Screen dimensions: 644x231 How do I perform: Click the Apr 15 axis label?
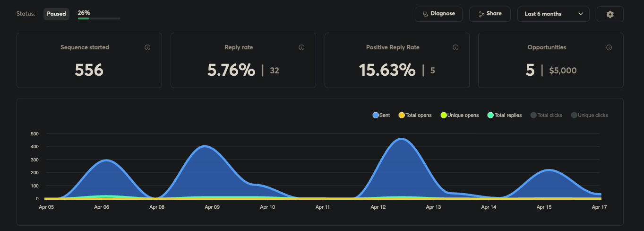[544, 207]
